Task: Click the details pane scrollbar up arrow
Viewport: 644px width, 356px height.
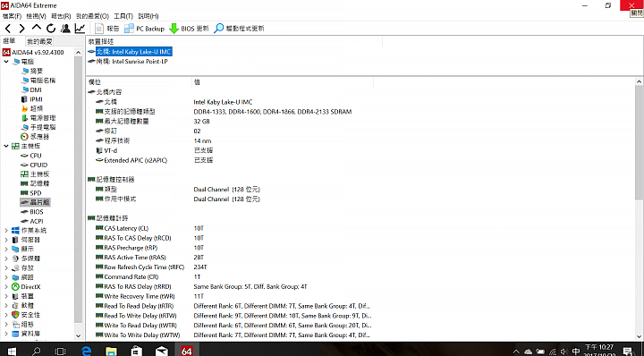Action: click(639, 82)
